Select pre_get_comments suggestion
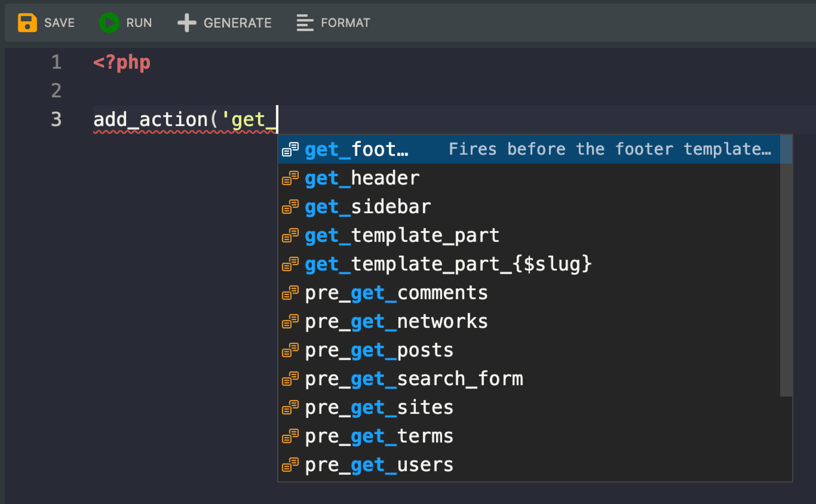 529,293
